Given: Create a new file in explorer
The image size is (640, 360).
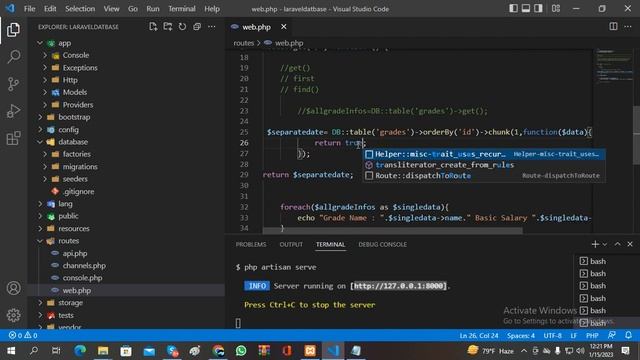Looking at the screenshot, I should 153,27.
